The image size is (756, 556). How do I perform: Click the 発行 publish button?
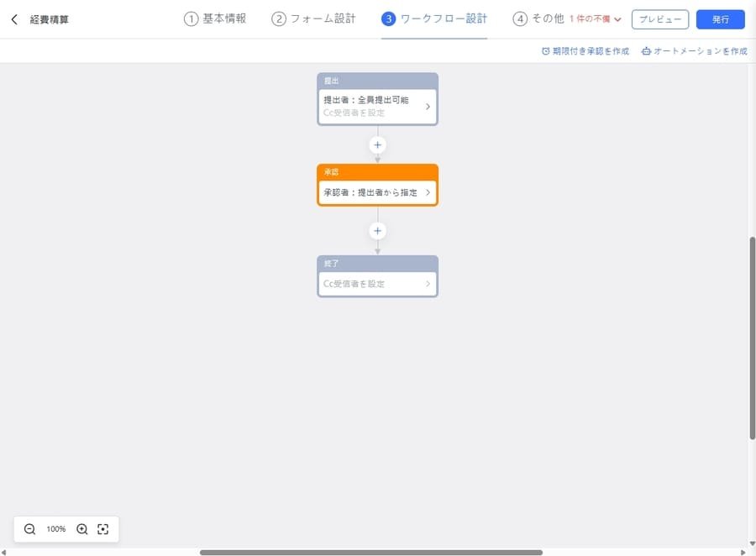pos(720,18)
